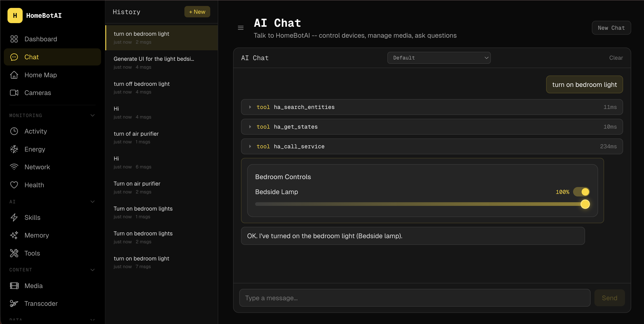Click the Dashboard grid icon
This screenshot has width=644, height=324.
tap(14, 39)
